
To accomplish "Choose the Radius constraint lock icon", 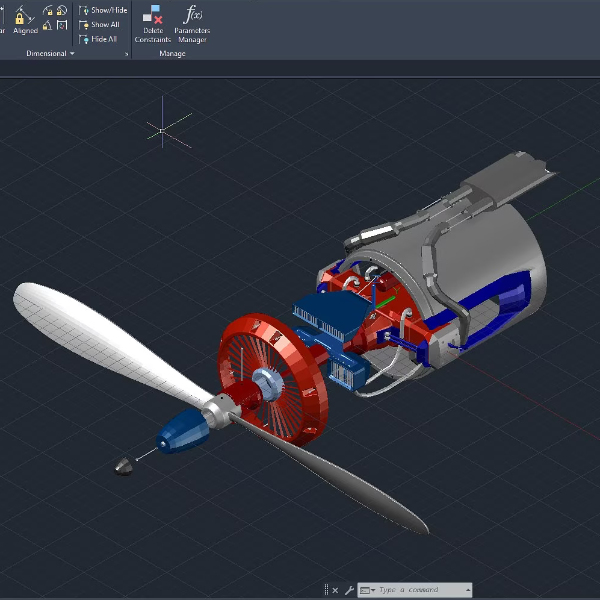I will click(48, 10).
